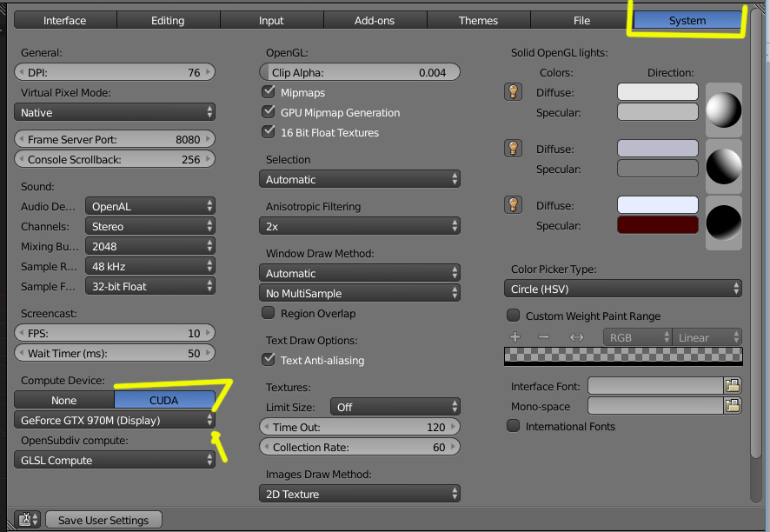
Task: Open the Virtual Pixel Mode dropdown
Action: (x=115, y=112)
